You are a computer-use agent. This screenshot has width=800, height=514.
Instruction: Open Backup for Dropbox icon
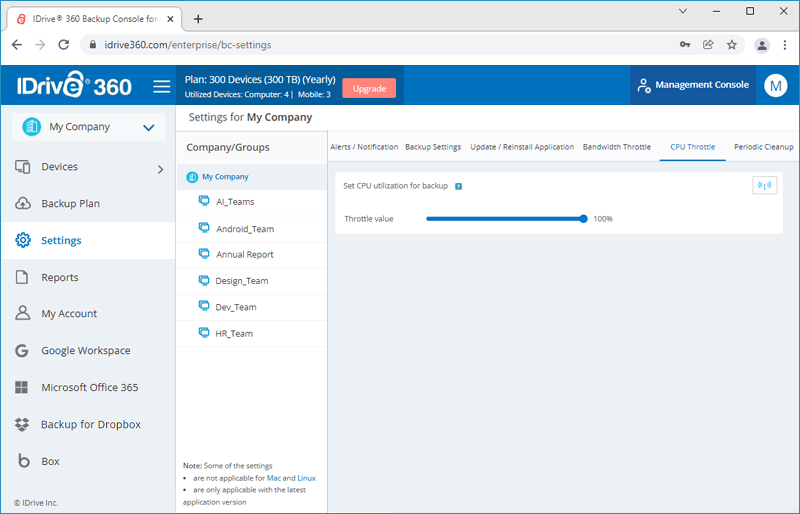22,425
